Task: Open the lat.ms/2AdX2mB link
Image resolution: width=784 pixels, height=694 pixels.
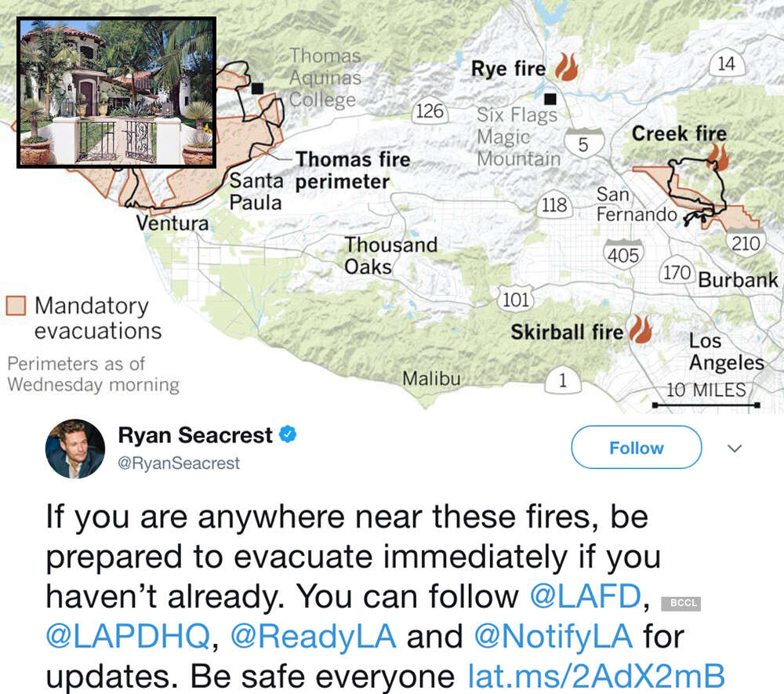Action: [x=593, y=676]
